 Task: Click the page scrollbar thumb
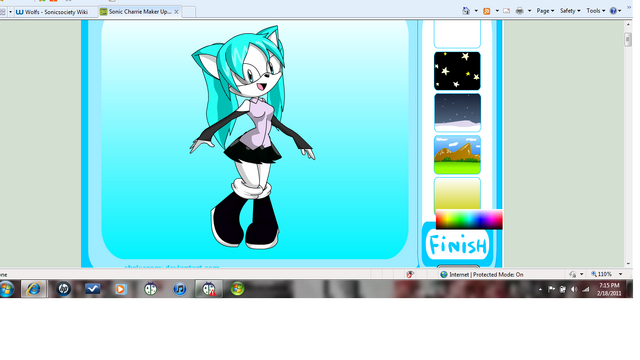click(x=628, y=40)
